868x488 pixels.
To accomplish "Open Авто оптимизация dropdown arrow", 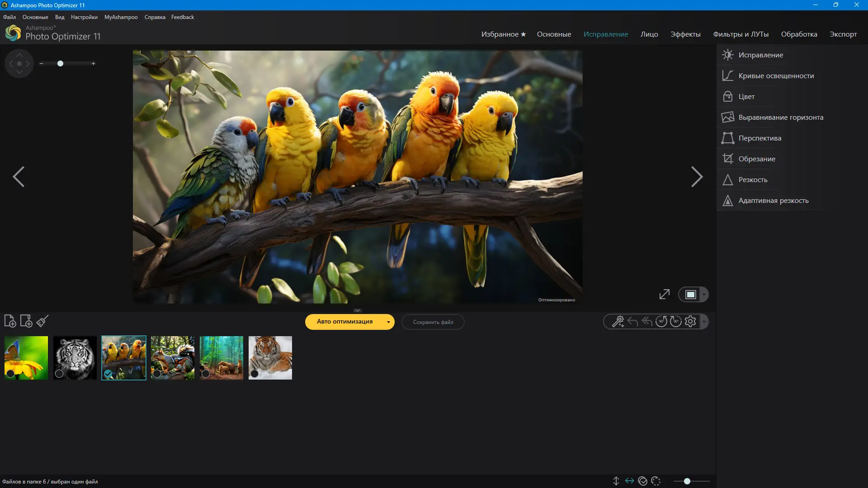I will point(388,322).
